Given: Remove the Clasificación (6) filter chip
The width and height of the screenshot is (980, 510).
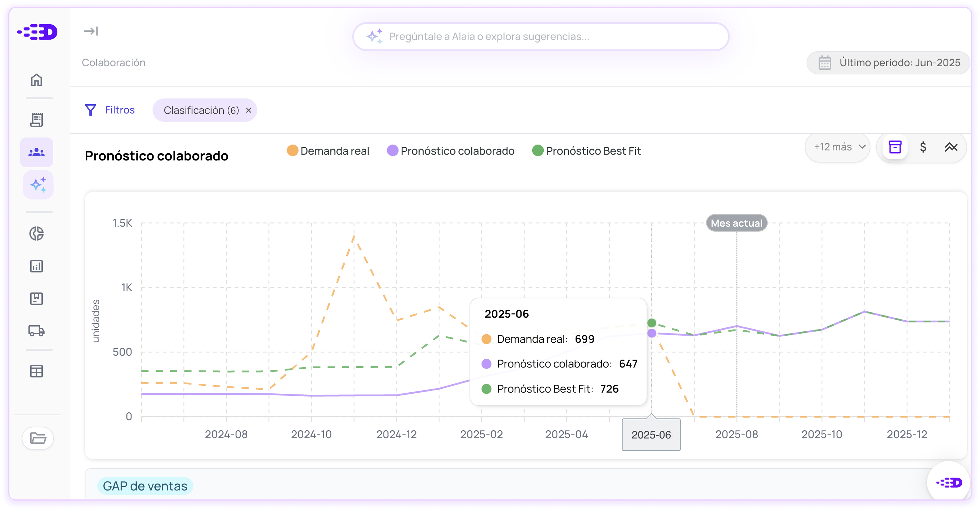Looking at the screenshot, I should (x=248, y=110).
